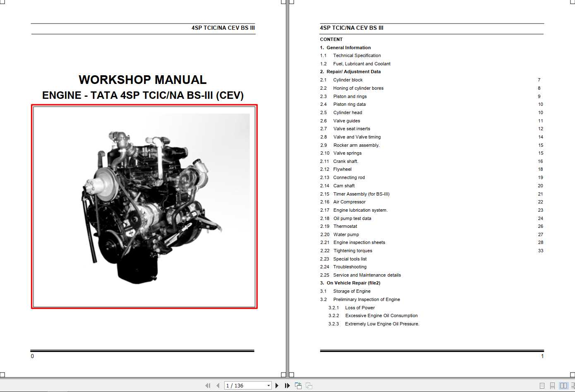
Task: Click 'Connecting rod' entry
Action: coord(349,177)
